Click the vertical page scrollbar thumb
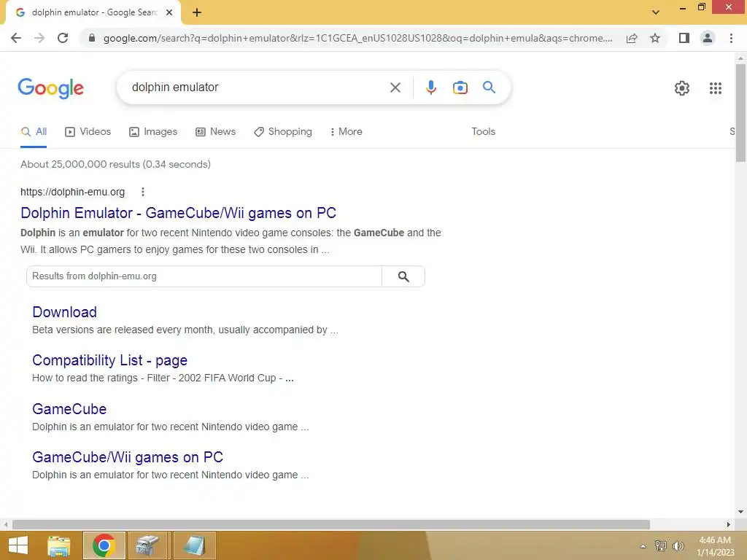747x560 pixels. tap(740, 113)
